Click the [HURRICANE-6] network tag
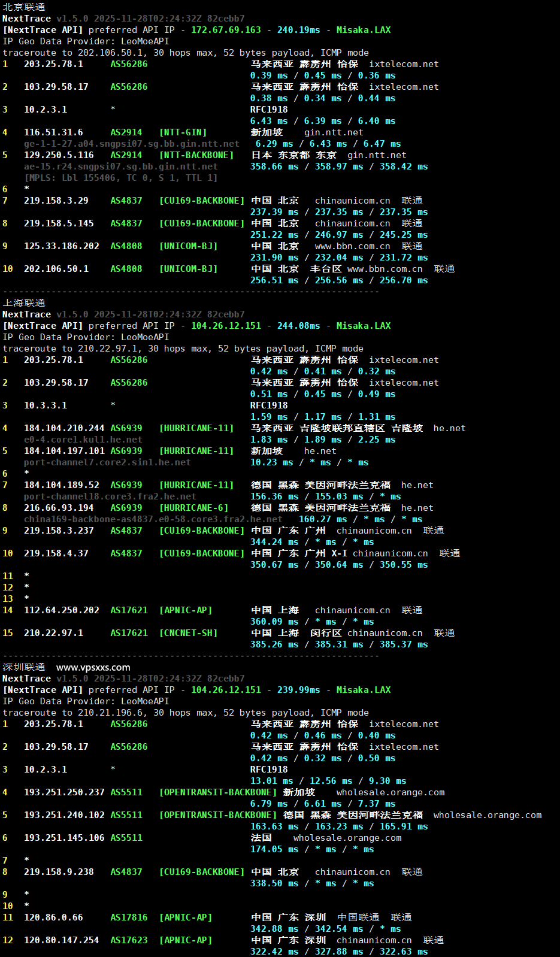 [x=193, y=508]
